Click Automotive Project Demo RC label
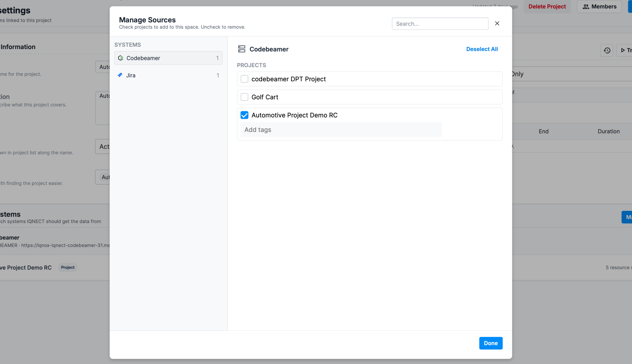Screen dimensions: 632x364 tap(295, 115)
